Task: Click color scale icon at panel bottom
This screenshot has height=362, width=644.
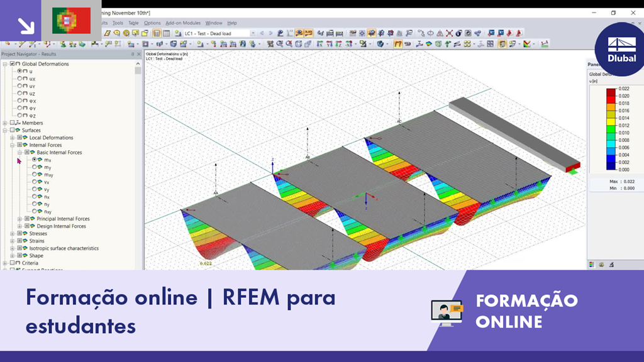Action: coord(591,265)
